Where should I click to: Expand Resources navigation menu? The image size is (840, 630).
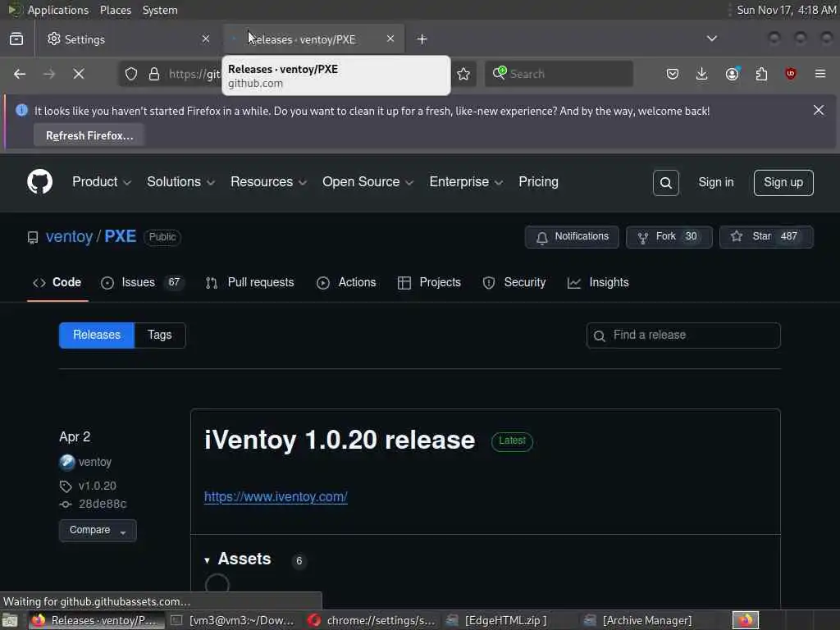tap(268, 182)
